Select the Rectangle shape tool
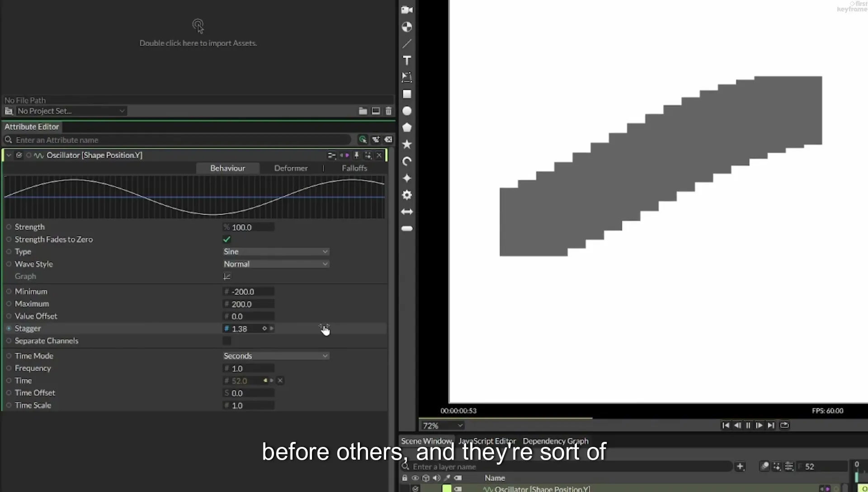 click(407, 94)
